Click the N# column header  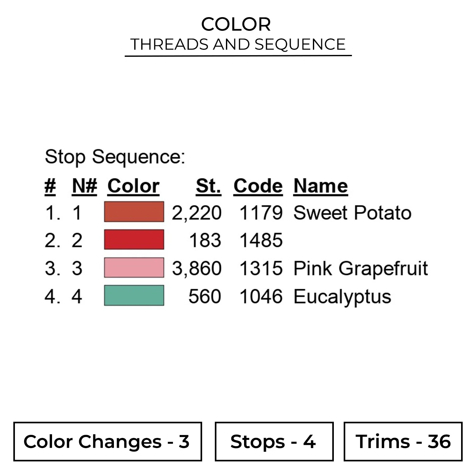[84, 186]
